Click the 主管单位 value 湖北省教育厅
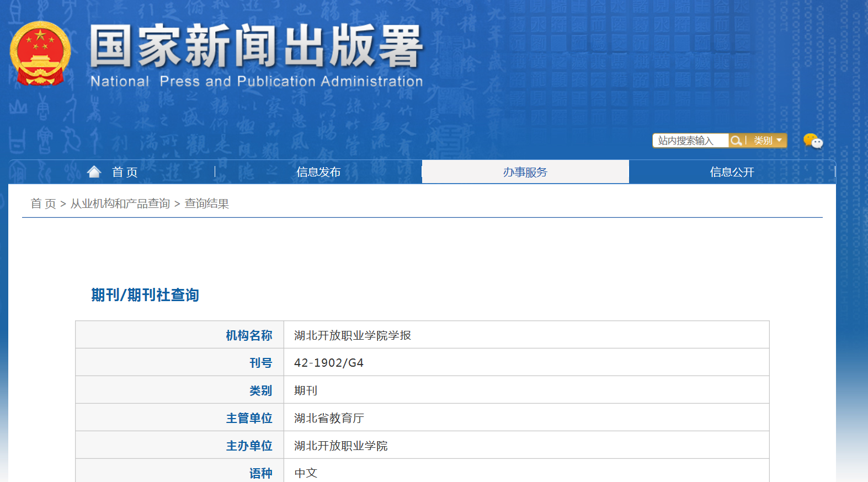The height and width of the screenshot is (482, 868). pyautogui.click(x=329, y=418)
